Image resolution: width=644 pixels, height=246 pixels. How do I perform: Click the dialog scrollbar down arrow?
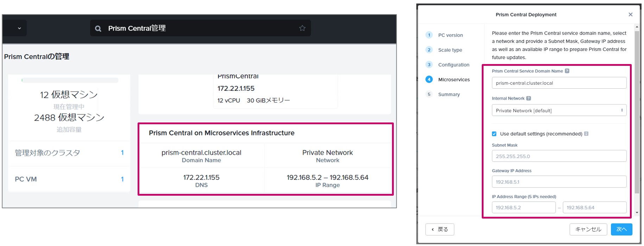click(637, 213)
